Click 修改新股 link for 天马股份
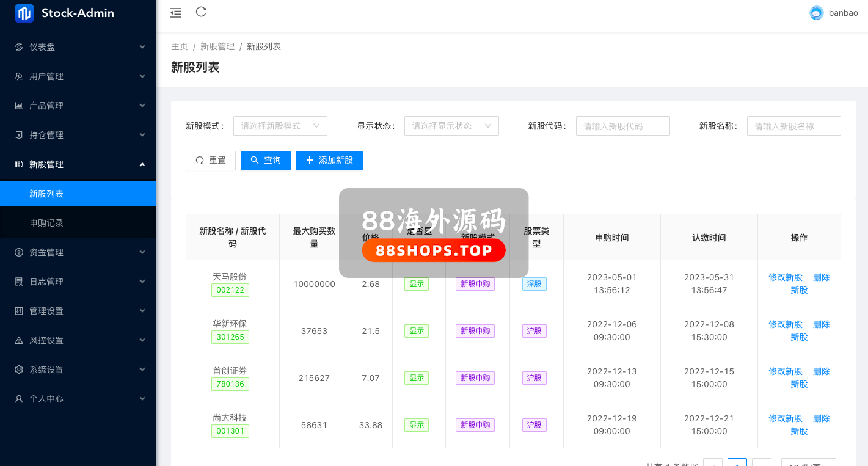Screen dimensions: 868x466 pyautogui.click(x=785, y=277)
